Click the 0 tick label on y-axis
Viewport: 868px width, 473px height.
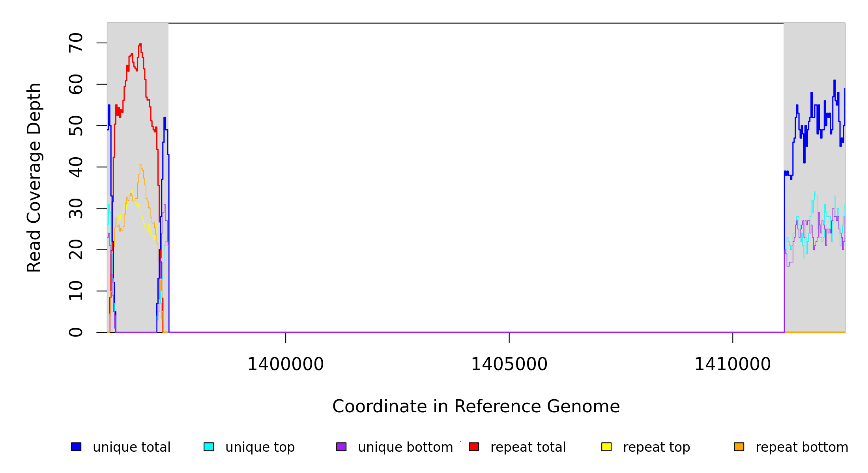click(x=76, y=332)
